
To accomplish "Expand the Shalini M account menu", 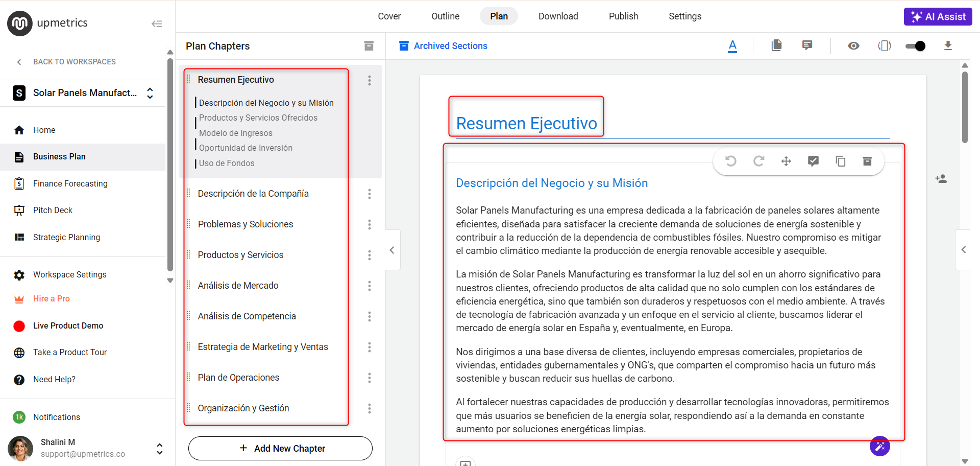I will pos(160,449).
